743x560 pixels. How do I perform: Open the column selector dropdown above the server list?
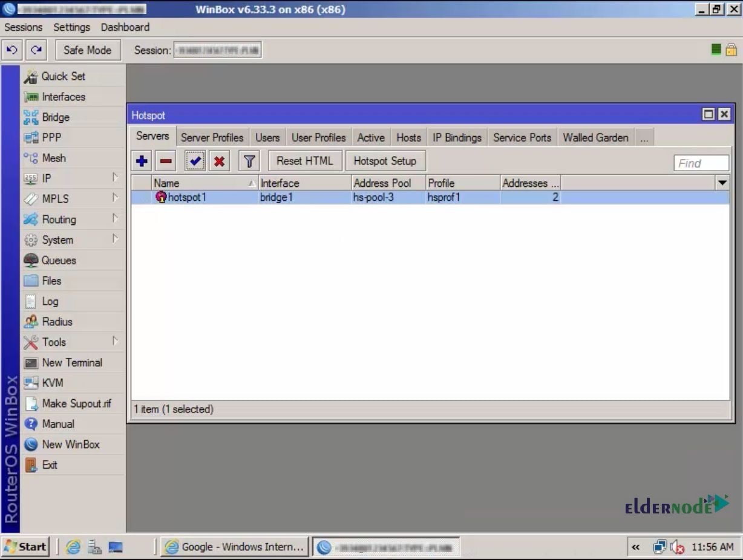(x=722, y=183)
